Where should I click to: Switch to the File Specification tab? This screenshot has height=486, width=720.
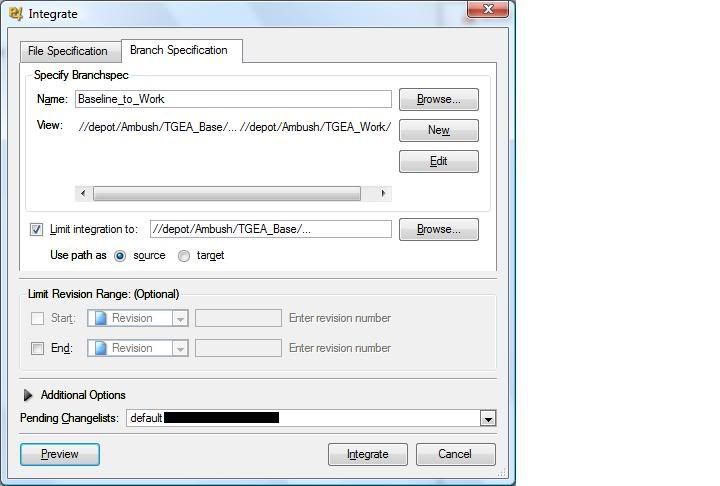click(68, 51)
